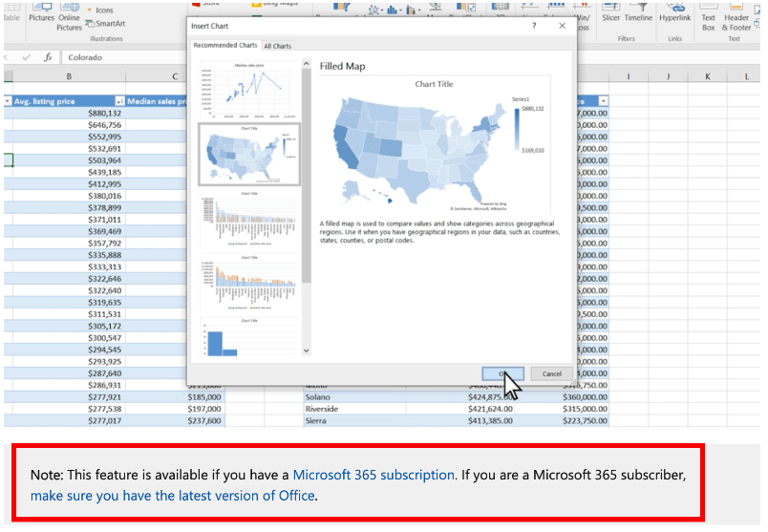Screen dimensions: 768x532
Task: Open Avg. listing price filter dropdown
Action: tap(119, 101)
